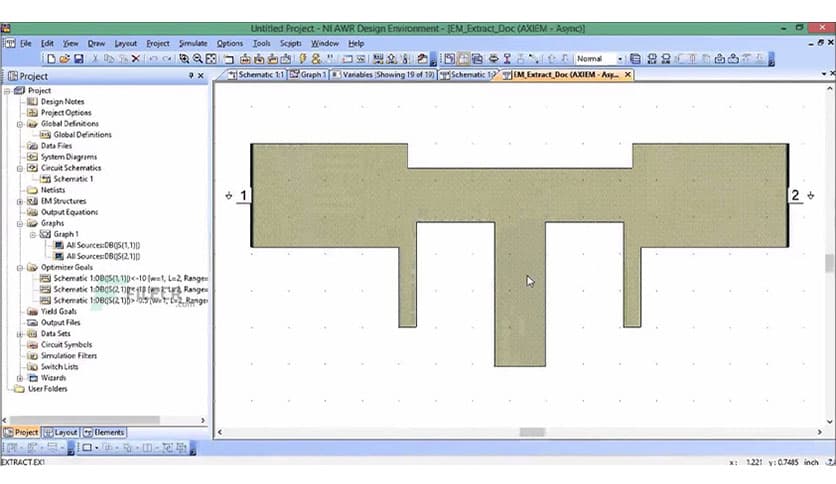Image resolution: width=836 pixels, height=484 pixels.
Task: Click the Project panel scroll right arrow
Action: pyautogui.click(x=203, y=420)
